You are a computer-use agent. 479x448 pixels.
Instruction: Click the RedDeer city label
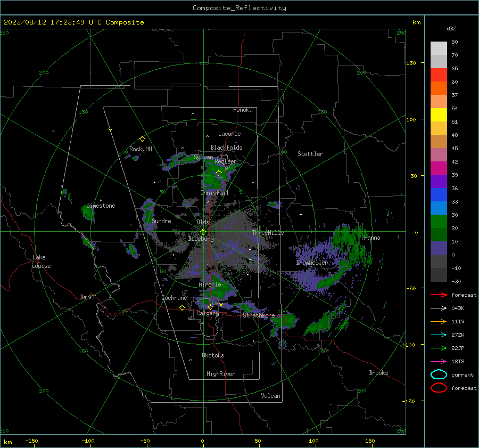[x=226, y=161]
